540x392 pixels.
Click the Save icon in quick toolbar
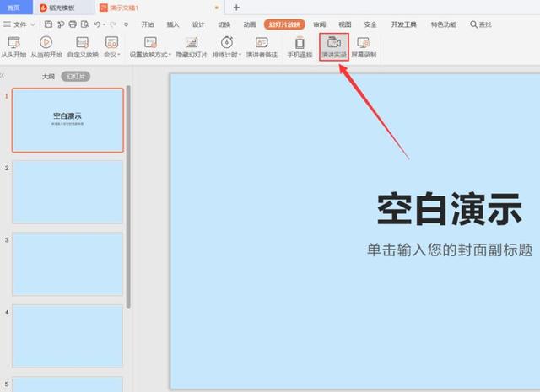pyautogui.click(x=49, y=24)
